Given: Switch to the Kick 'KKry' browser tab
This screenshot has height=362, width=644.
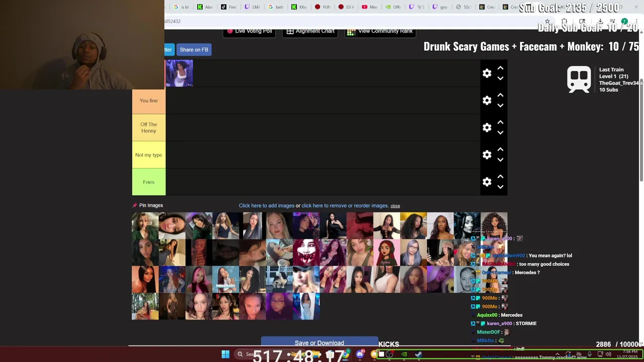Looking at the screenshot, I should 299,7.
